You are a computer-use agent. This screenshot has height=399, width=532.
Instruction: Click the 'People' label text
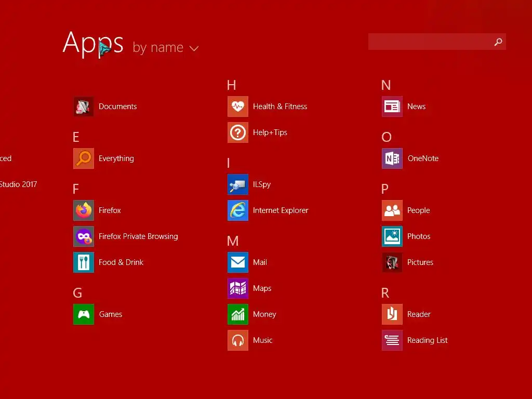click(x=418, y=210)
